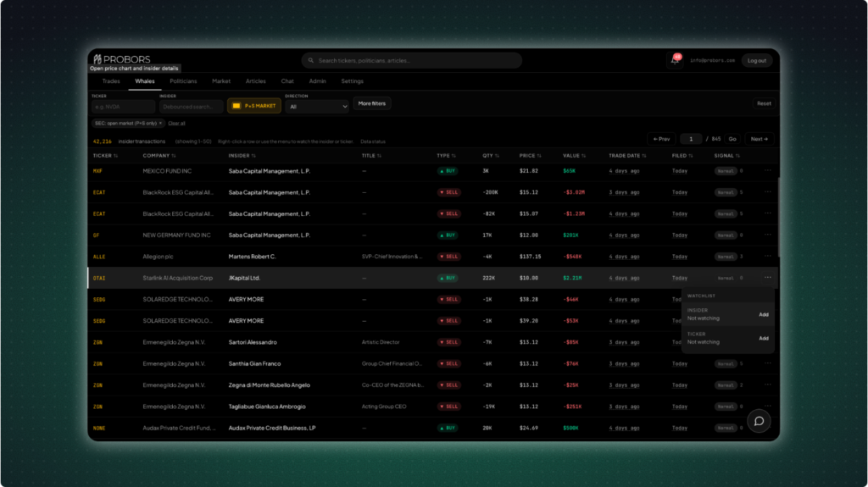This screenshot has height=487, width=868.
Task: Click the Log out button
Action: pyautogui.click(x=757, y=60)
